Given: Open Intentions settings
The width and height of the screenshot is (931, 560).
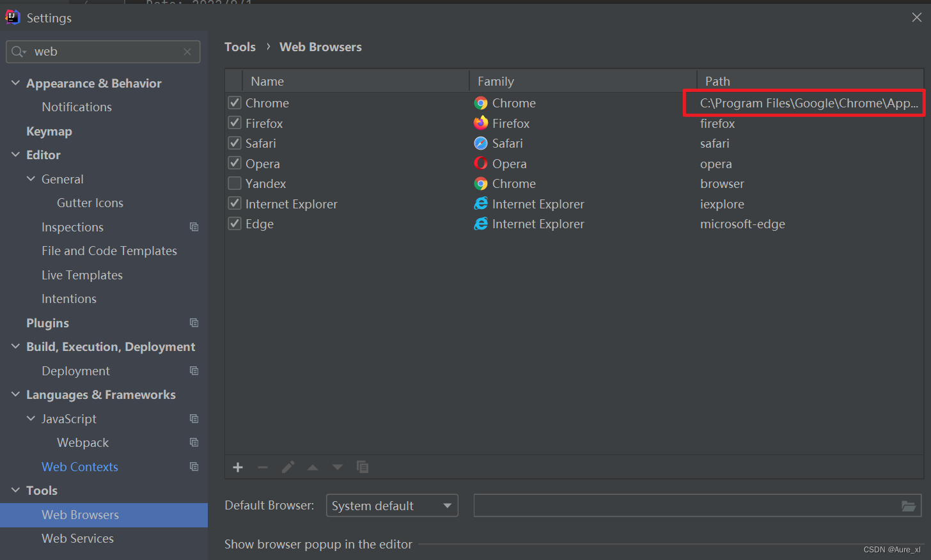Looking at the screenshot, I should [x=69, y=299].
